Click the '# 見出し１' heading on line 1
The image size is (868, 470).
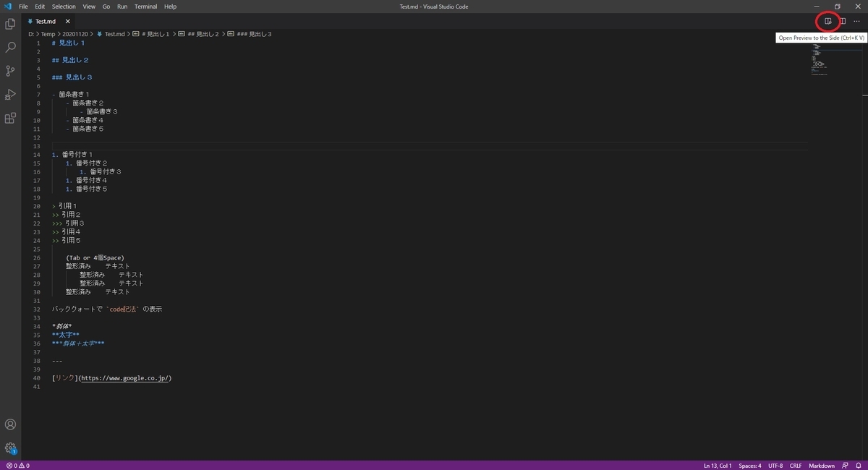pyautogui.click(x=69, y=43)
